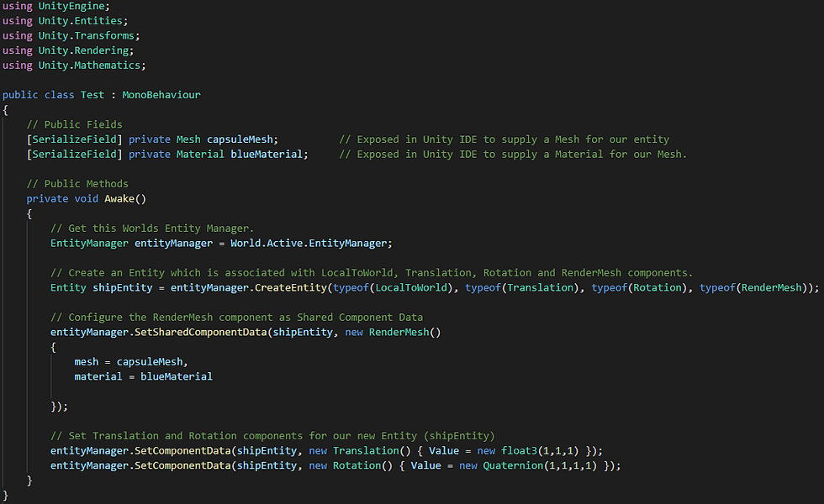Viewport: 824px width, 504px height.
Task: Click the '// Configure the RenderMesh component' comment
Action: [236, 318]
